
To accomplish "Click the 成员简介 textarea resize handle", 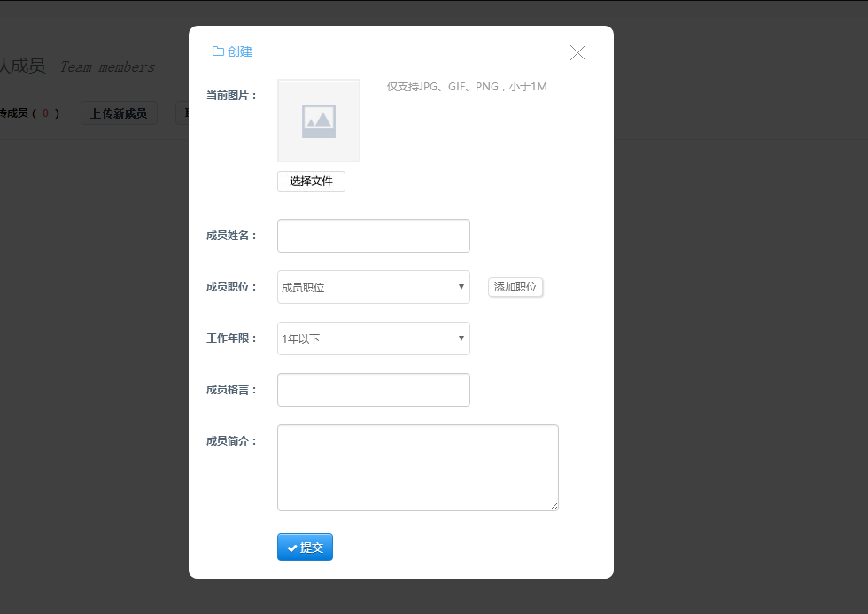I will click(554, 507).
